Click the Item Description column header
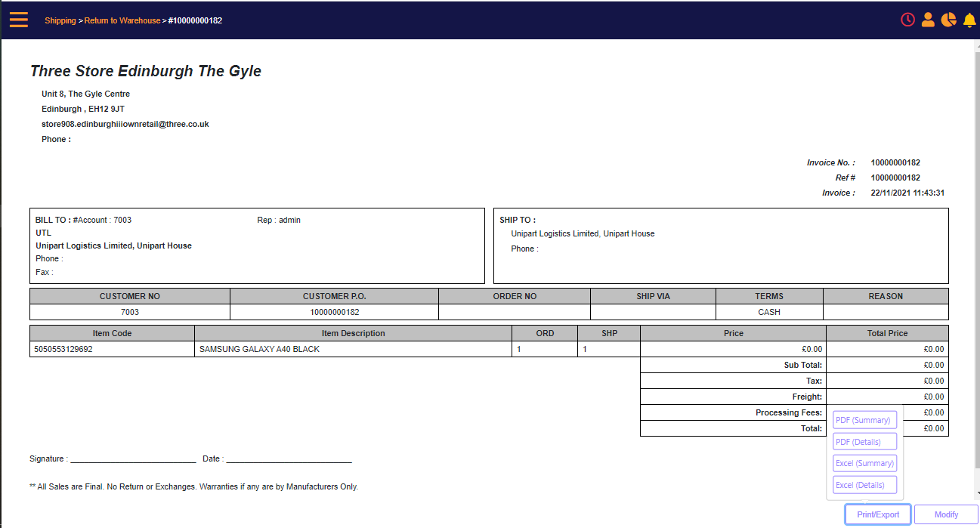The width and height of the screenshot is (980, 528). click(353, 333)
